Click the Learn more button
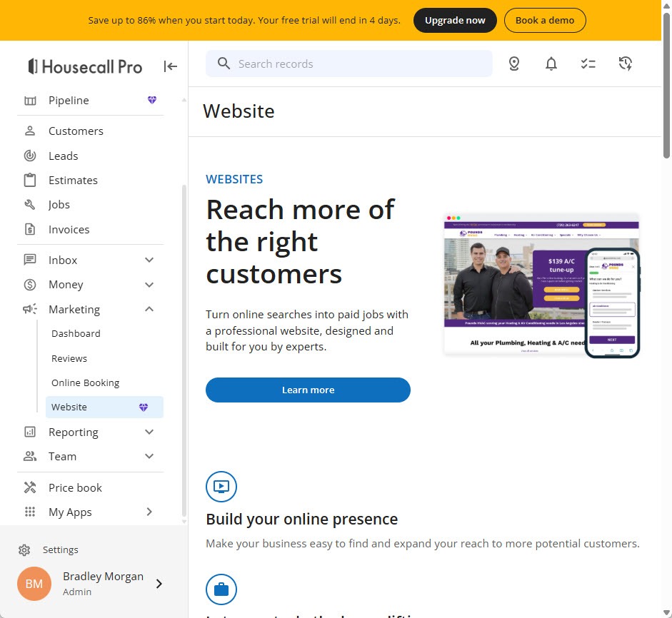Screen dimensions: 672x618 coord(308,390)
